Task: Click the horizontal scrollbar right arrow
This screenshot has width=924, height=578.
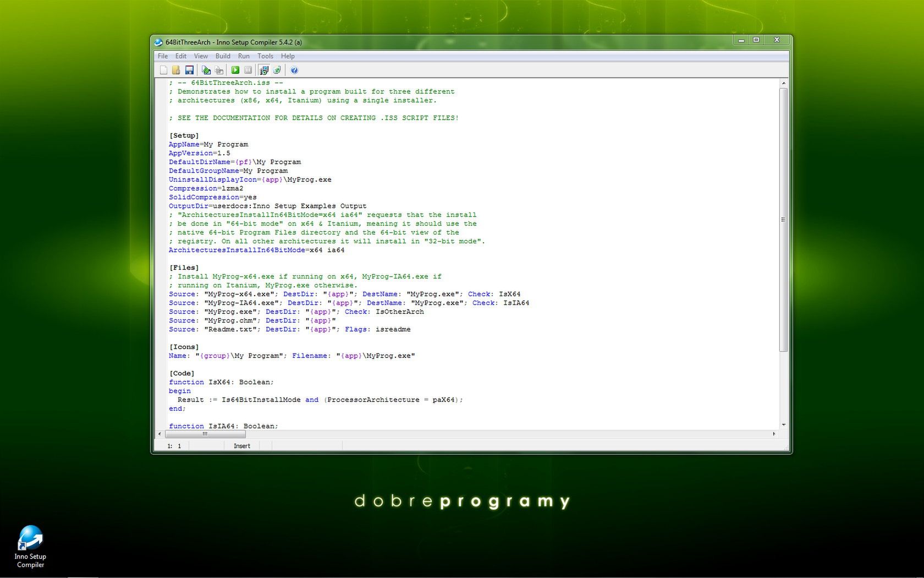Action: [774, 434]
